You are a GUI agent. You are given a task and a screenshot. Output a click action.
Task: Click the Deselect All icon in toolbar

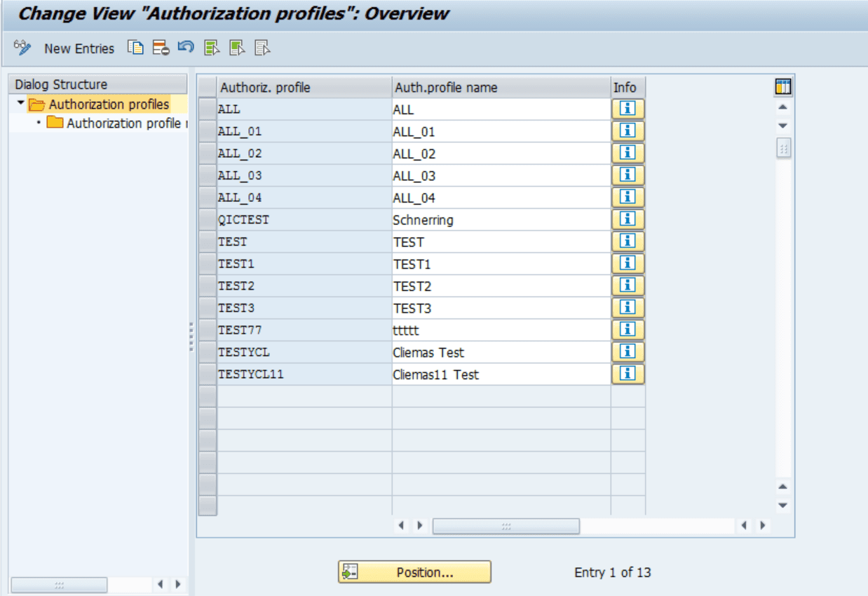point(262,48)
